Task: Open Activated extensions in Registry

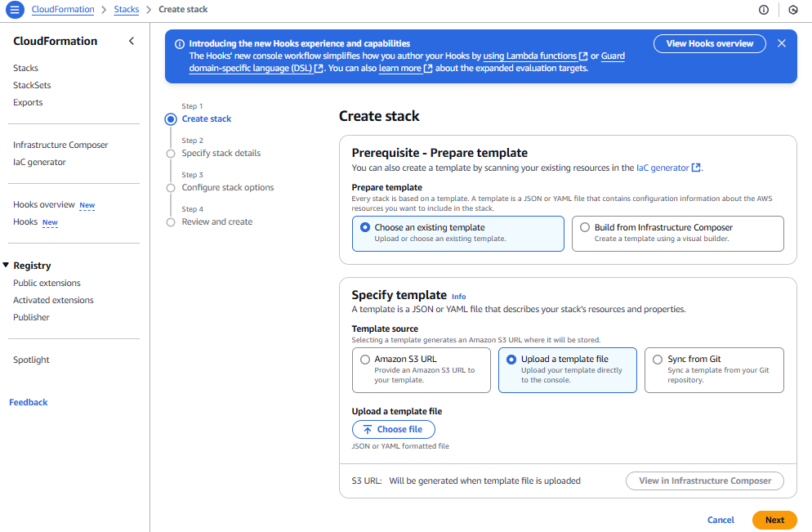Action: (x=53, y=300)
